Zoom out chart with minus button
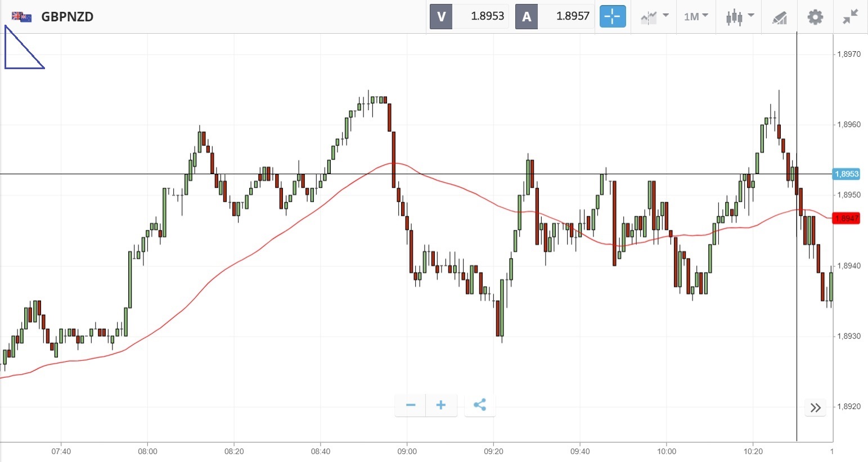This screenshot has height=462, width=868. point(411,405)
